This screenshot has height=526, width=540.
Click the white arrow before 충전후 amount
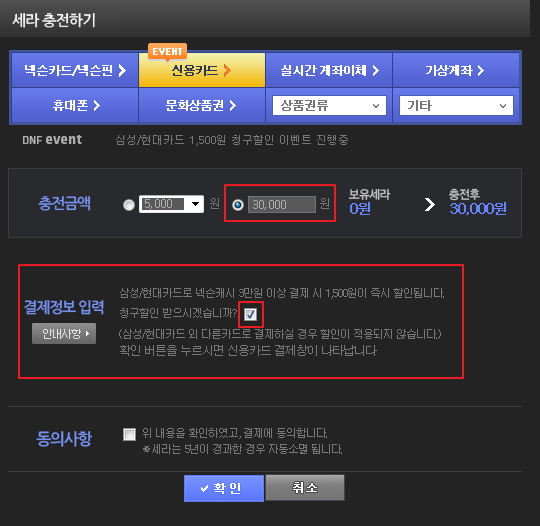coord(429,205)
